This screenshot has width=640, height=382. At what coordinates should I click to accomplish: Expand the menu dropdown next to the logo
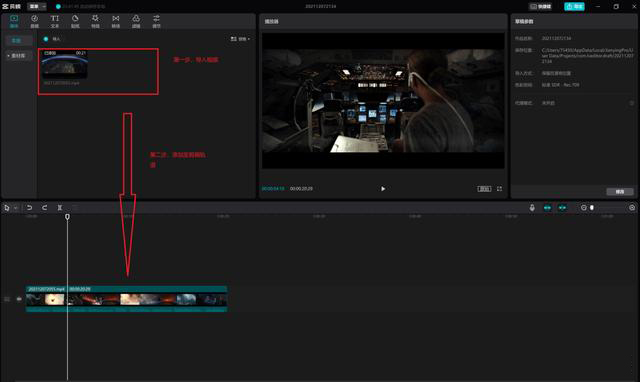pyautogui.click(x=36, y=6)
